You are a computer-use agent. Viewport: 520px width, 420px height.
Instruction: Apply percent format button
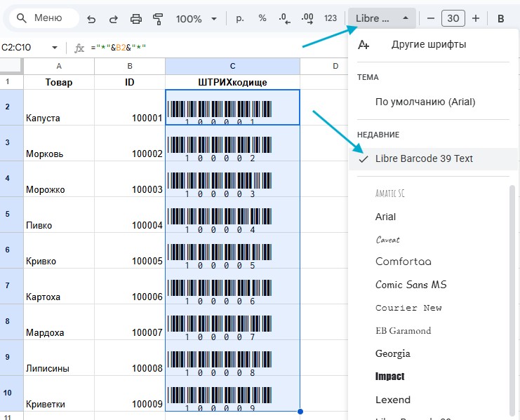(262, 18)
